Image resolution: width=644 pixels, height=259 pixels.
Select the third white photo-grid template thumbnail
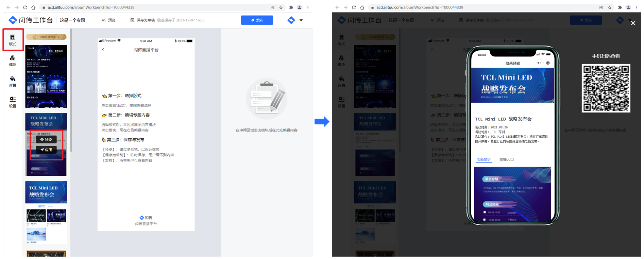(46, 212)
